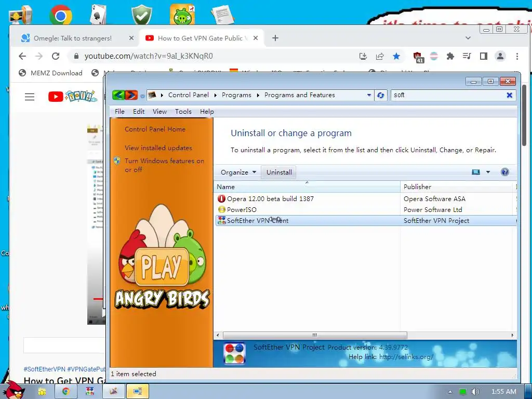
Task: Open the Edit menu
Action: click(138, 112)
